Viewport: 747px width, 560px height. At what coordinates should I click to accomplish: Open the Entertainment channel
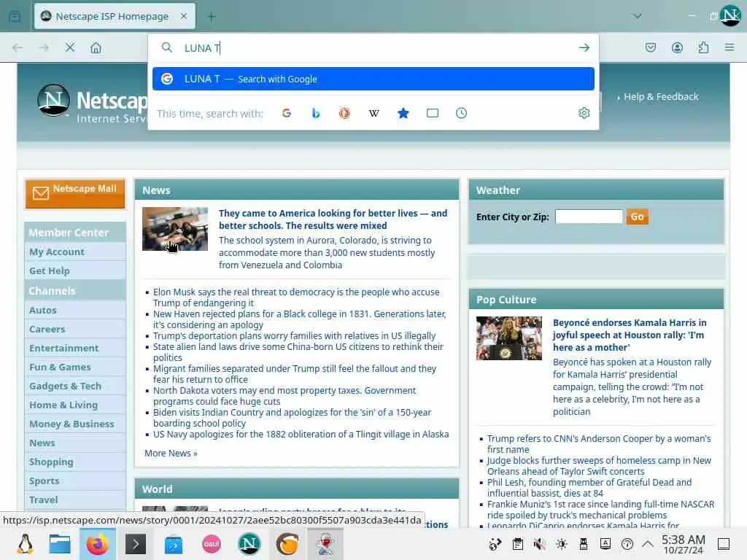click(64, 348)
